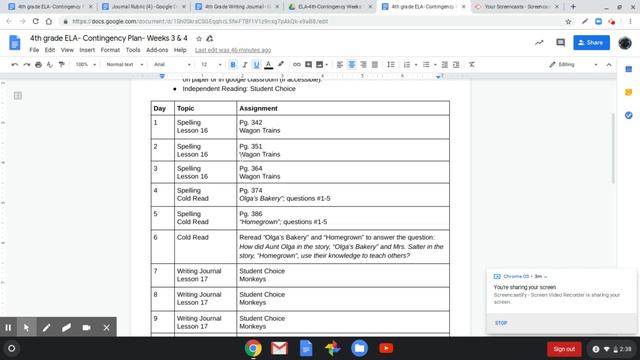
Task: Open the Format menu
Action: [x=110, y=50]
